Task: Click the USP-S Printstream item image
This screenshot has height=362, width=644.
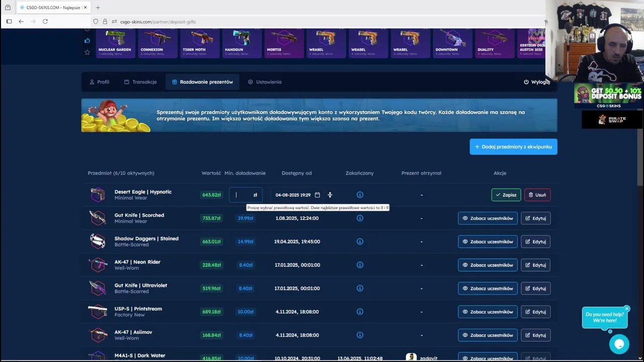Action: pos(98,312)
